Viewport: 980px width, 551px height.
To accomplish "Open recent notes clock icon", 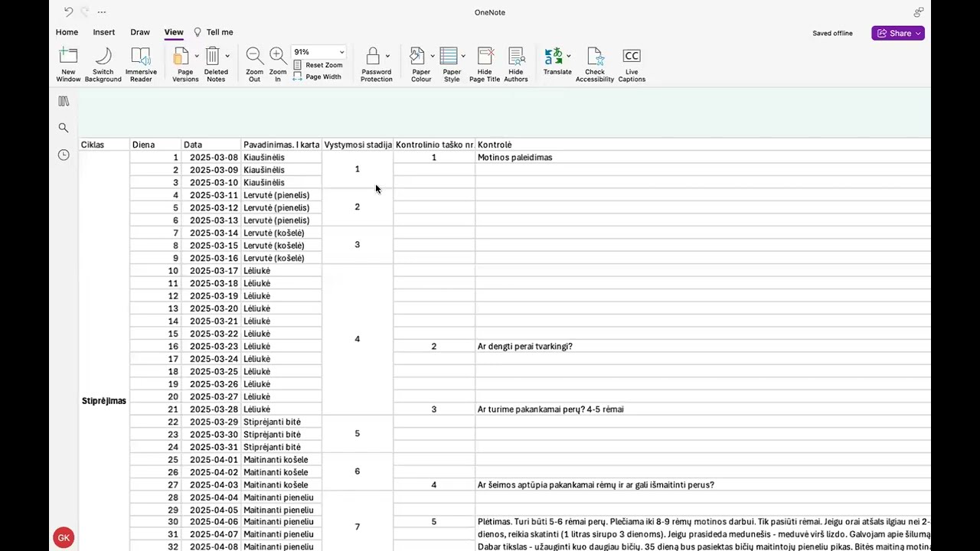I will point(64,155).
